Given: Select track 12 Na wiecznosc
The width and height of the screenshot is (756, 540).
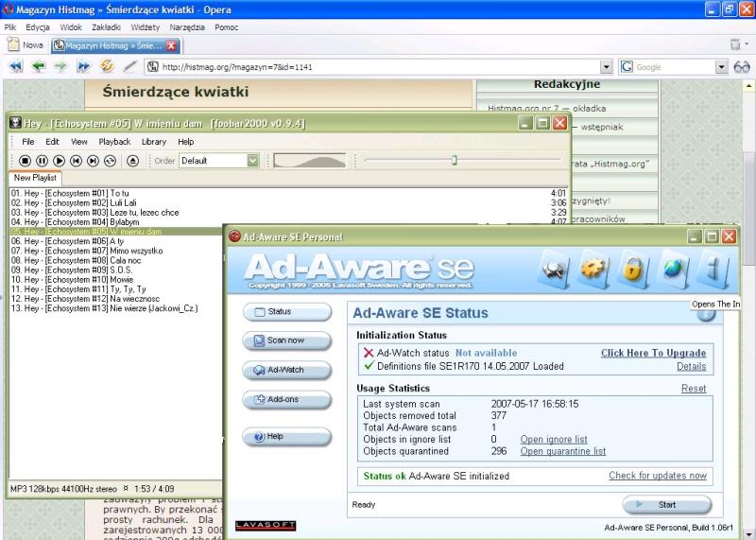Looking at the screenshot, I should coord(115,299).
